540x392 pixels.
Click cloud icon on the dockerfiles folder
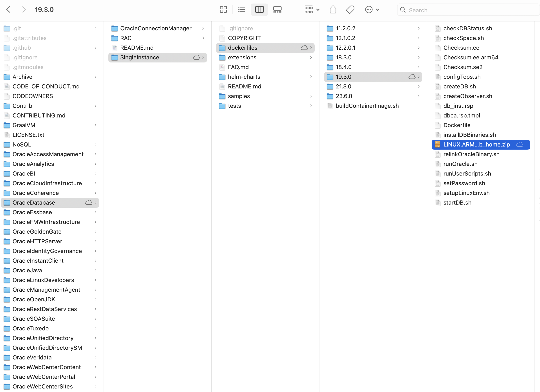point(304,48)
